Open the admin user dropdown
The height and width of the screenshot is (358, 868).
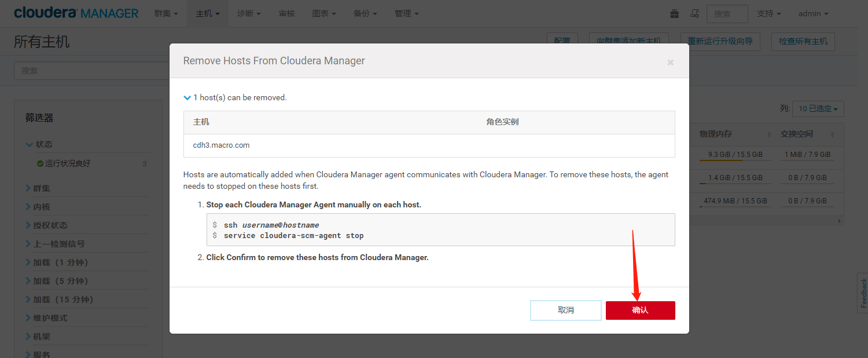point(814,13)
